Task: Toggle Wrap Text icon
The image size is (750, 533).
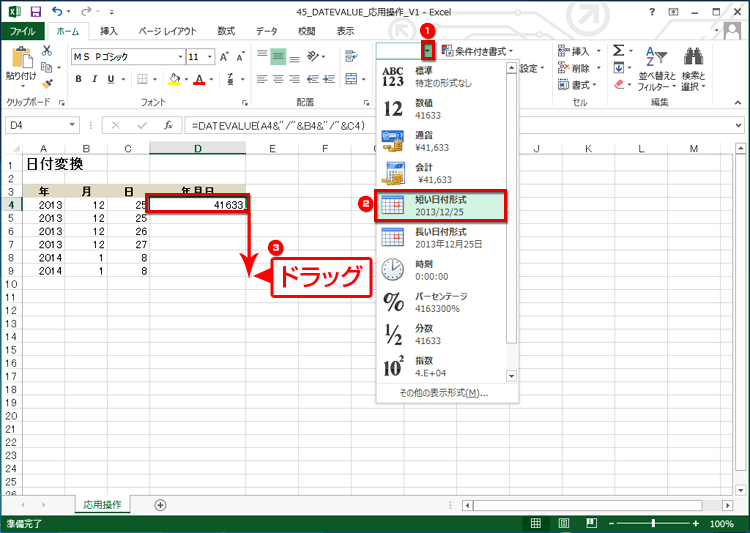Action: click(x=351, y=56)
